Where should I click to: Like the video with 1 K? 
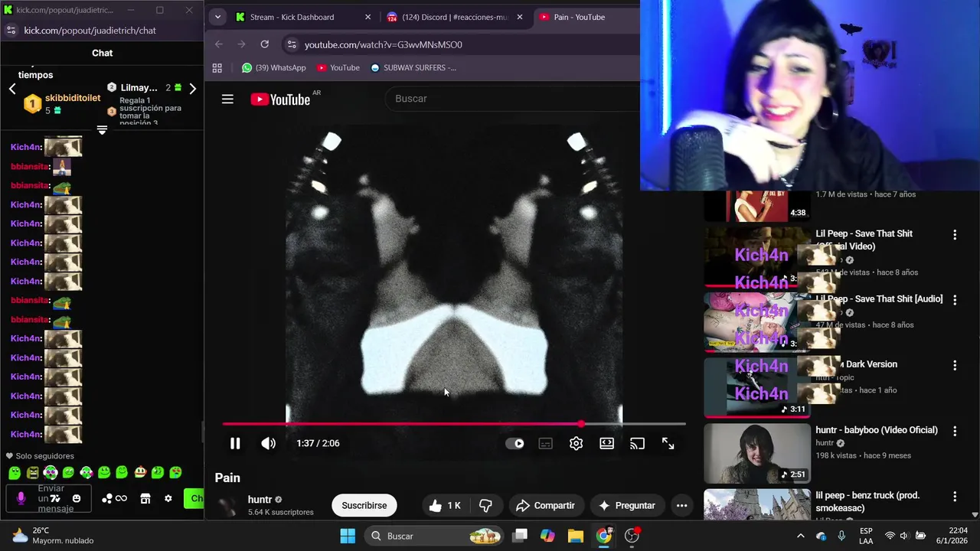tap(445, 505)
